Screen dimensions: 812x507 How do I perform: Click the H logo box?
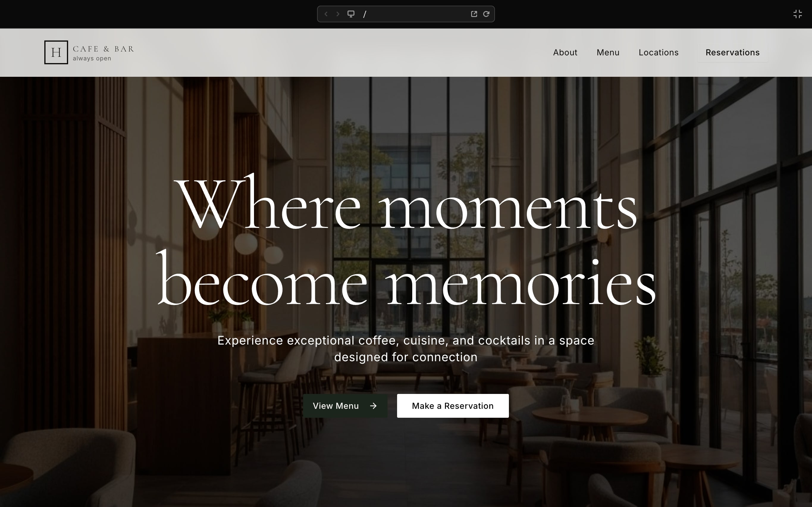pos(56,52)
